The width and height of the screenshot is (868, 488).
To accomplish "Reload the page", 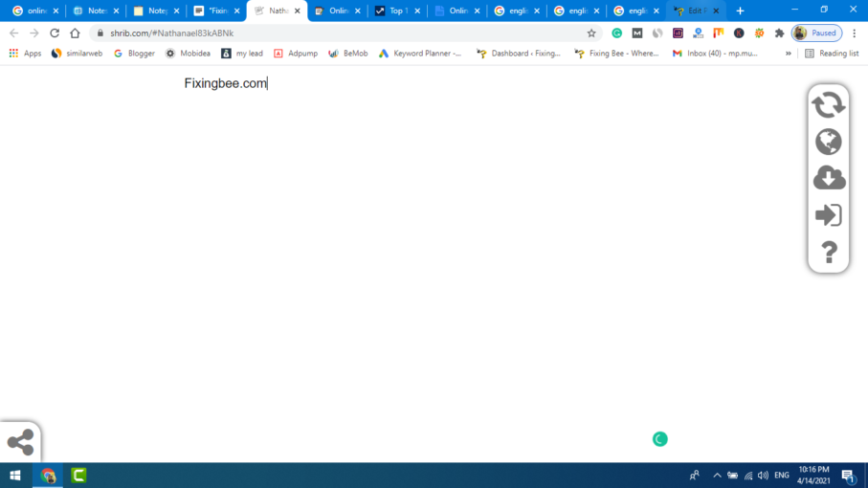I will (55, 33).
